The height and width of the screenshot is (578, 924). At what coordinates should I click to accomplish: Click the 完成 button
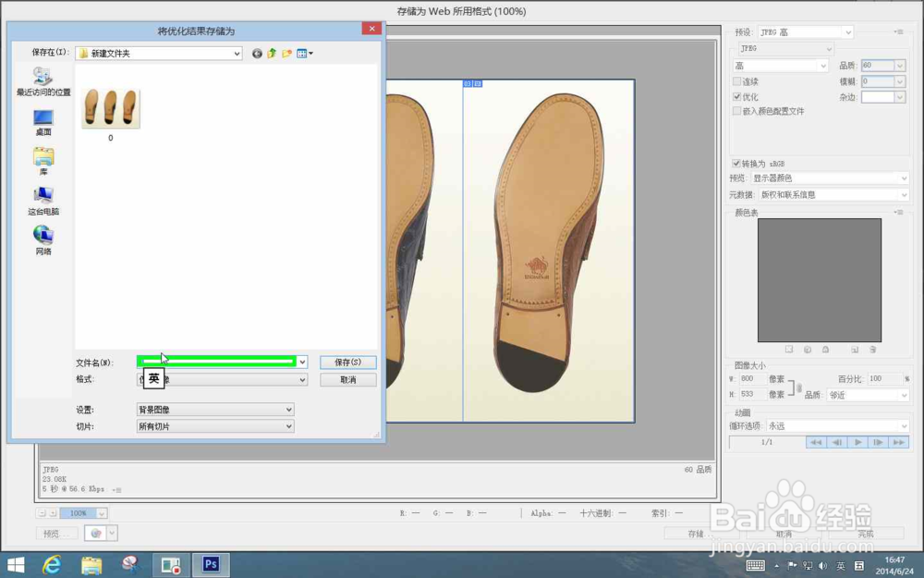pos(866,534)
